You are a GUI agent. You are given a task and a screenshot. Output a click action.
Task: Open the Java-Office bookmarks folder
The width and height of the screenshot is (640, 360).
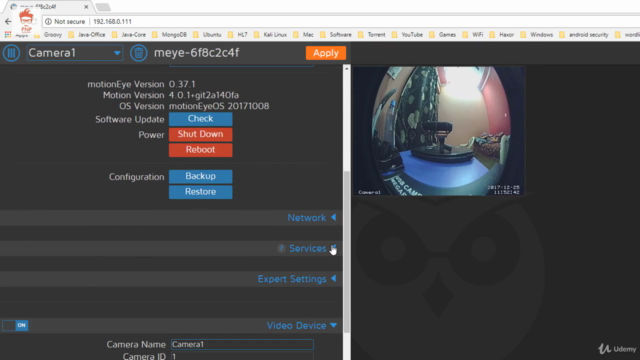tap(87, 35)
